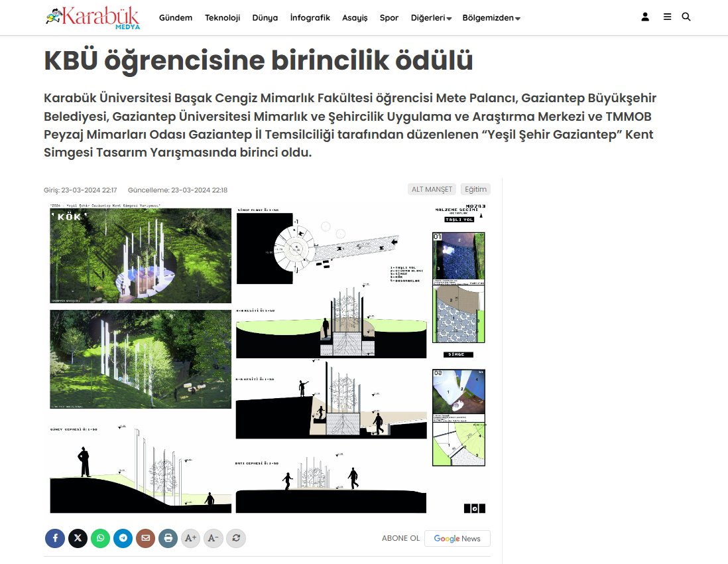The image size is (728, 564).
Task: Click the 'Giriş: 23-03-2024 22:17' date
Action: pos(80,190)
